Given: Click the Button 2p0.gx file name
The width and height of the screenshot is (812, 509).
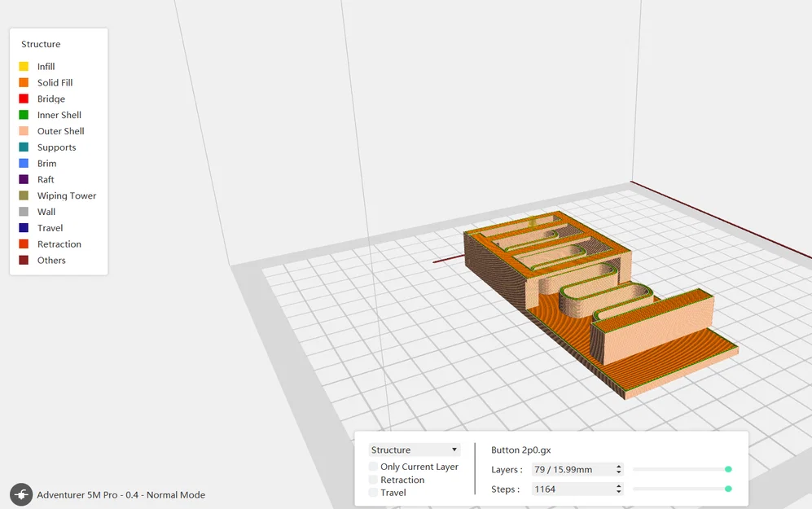Looking at the screenshot, I should (521, 450).
